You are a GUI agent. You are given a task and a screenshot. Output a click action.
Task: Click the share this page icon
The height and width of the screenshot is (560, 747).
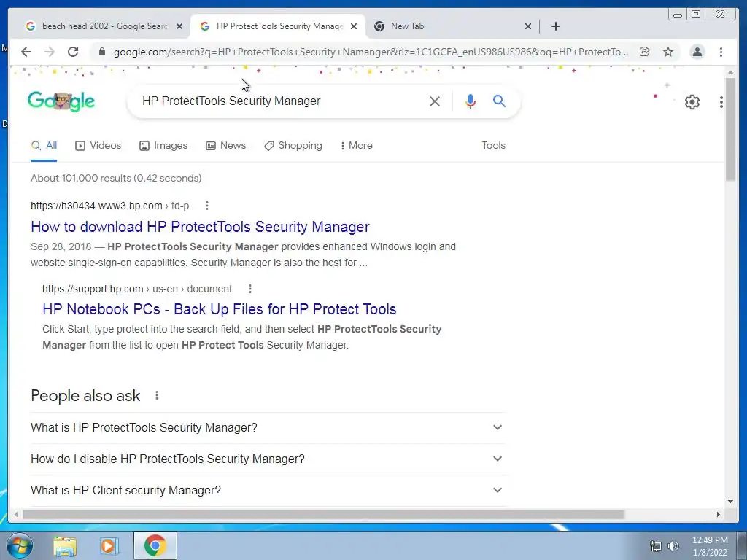pos(644,52)
